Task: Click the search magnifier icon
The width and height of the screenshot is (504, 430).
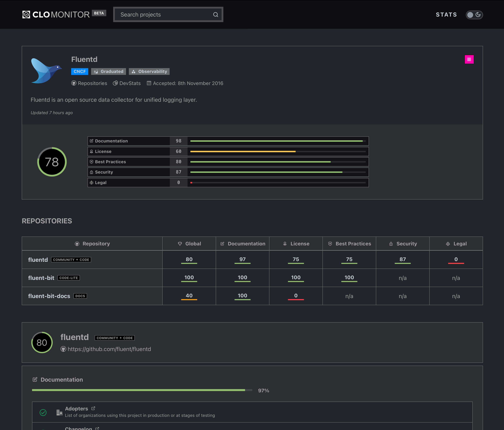Action: [216, 15]
